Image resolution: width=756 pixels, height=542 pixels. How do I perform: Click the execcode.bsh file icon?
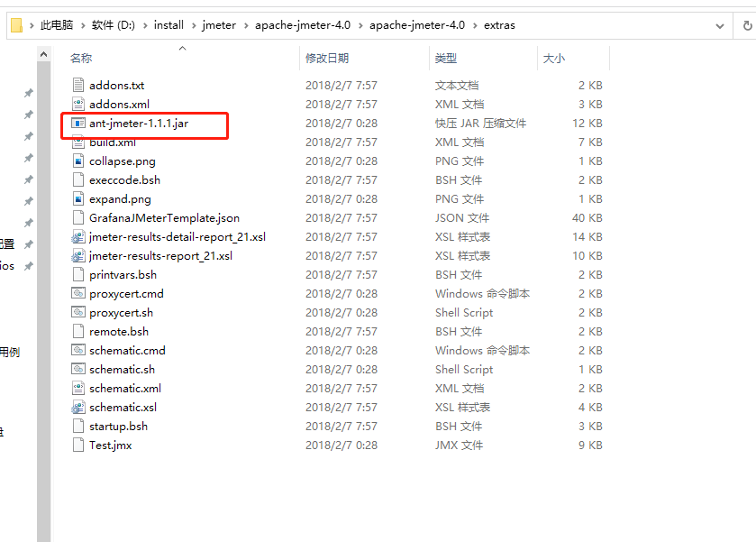point(78,179)
